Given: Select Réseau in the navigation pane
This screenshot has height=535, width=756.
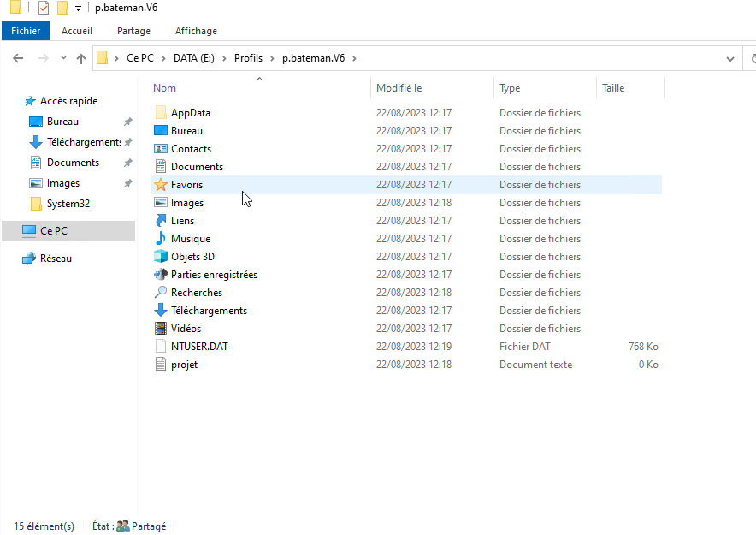Looking at the screenshot, I should [x=56, y=259].
